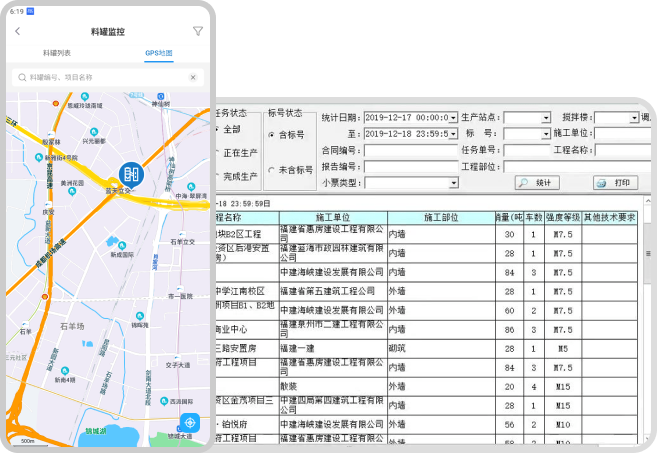Click the 合同编号 input field
This screenshot has width=657, height=453.
pyautogui.click(x=411, y=150)
